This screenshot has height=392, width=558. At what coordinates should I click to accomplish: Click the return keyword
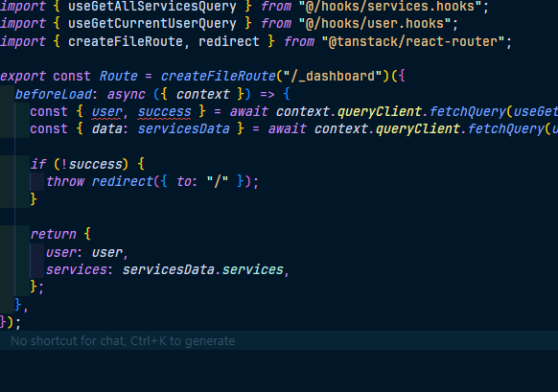[x=54, y=234]
